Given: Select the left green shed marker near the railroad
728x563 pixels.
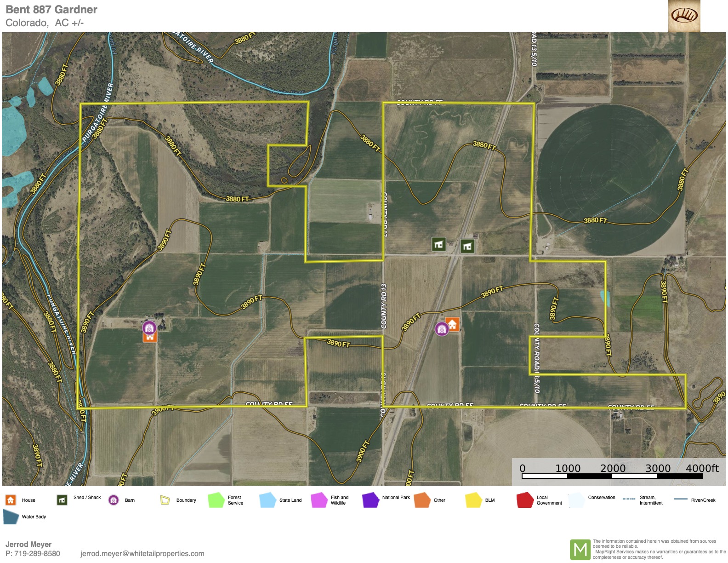Looking at the screenshot, I should coord(438,245).
